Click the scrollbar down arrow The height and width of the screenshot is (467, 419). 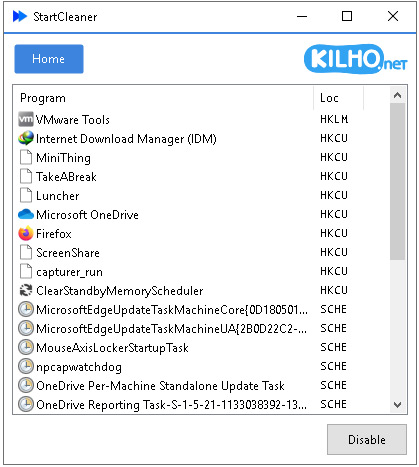point(397,405)
